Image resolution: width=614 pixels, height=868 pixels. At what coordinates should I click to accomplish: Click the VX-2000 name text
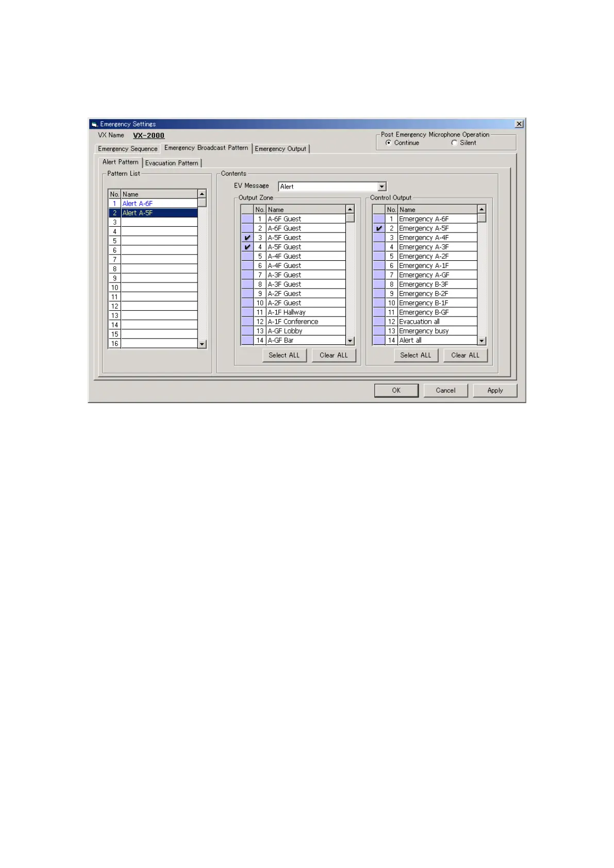[x=148, y=136]
